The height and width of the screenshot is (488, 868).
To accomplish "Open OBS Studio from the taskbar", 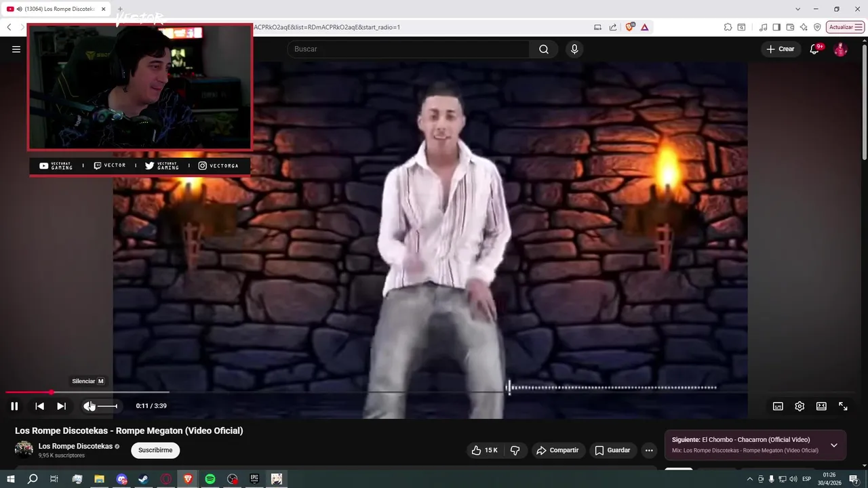I will (x=233, y=479).
